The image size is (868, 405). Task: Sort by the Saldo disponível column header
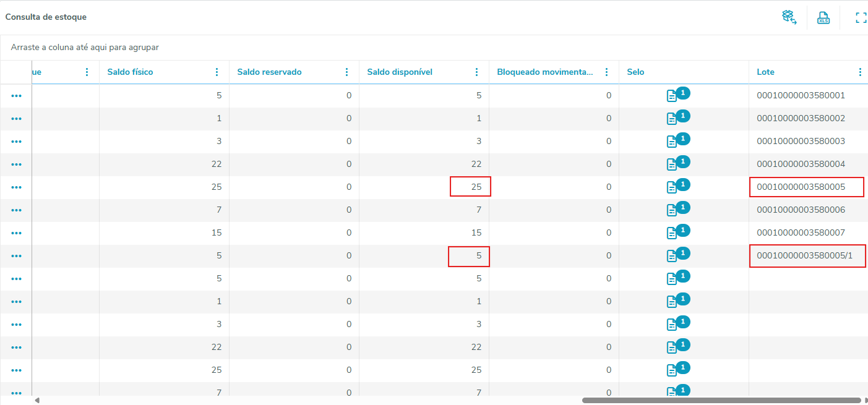(400, 72)
